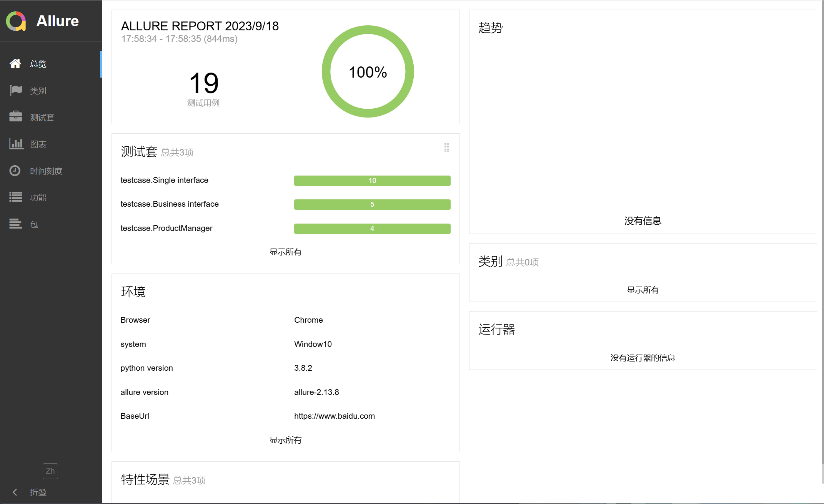Open the 包 menu item
824x504 pixels.
pyautogui.click(x=51, y=224)
